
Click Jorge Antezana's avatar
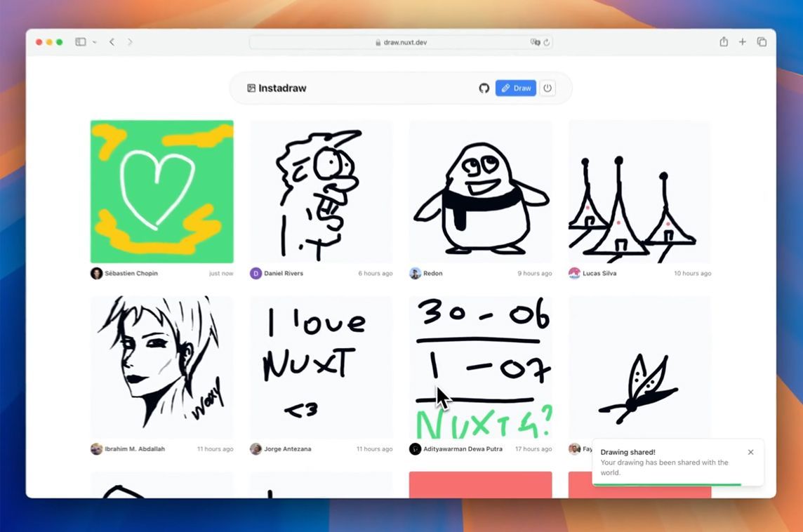(255, 449)
